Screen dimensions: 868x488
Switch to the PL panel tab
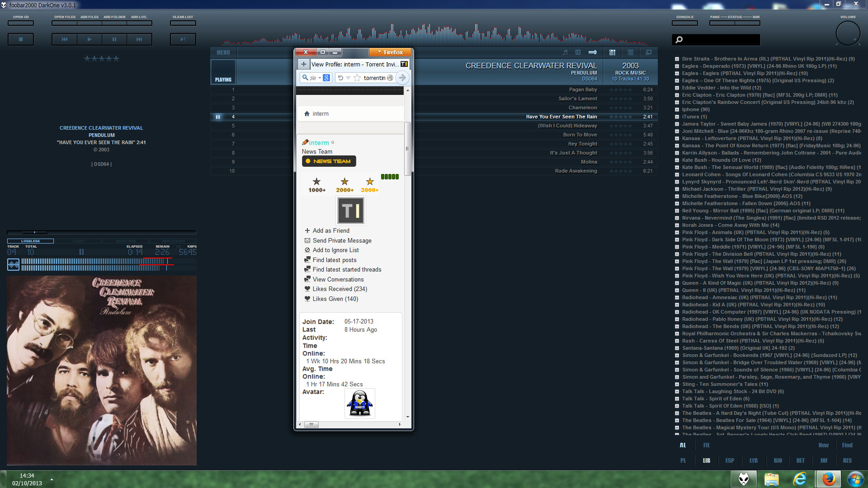tap(683, 460)
